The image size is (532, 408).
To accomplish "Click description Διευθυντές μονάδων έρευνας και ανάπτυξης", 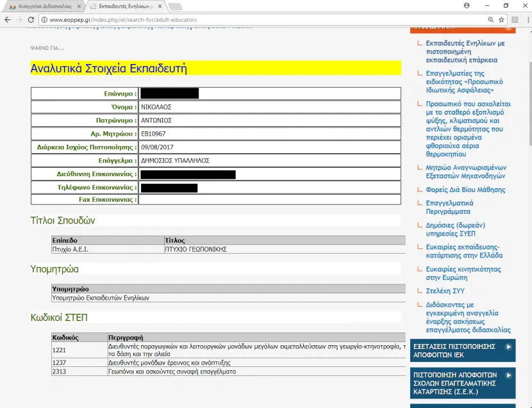I will pos(169,363).
